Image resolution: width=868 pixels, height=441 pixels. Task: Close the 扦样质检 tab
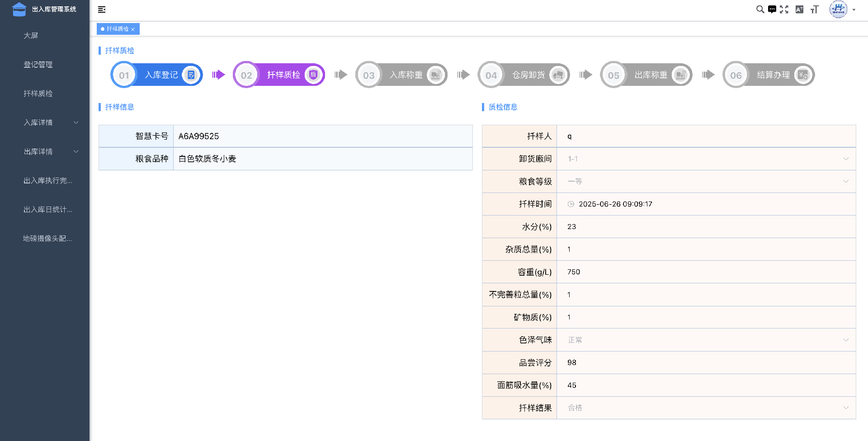tap(133, 29)
